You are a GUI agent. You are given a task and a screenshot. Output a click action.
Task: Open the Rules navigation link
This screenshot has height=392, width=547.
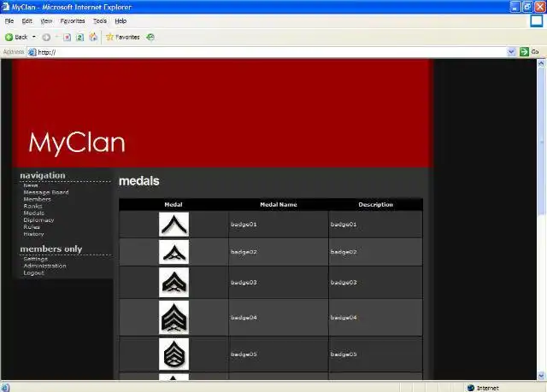tap(32, 227)
